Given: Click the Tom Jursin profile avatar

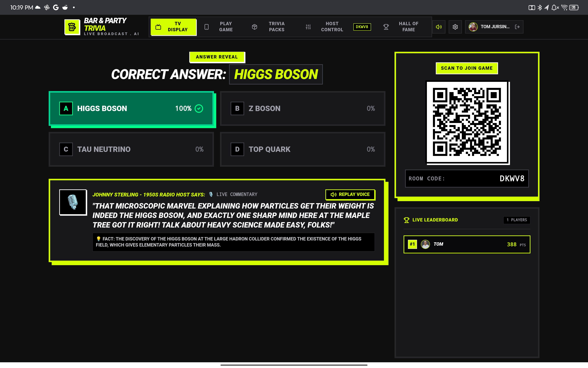Looking at the screenshot, I should pos(473,27).
